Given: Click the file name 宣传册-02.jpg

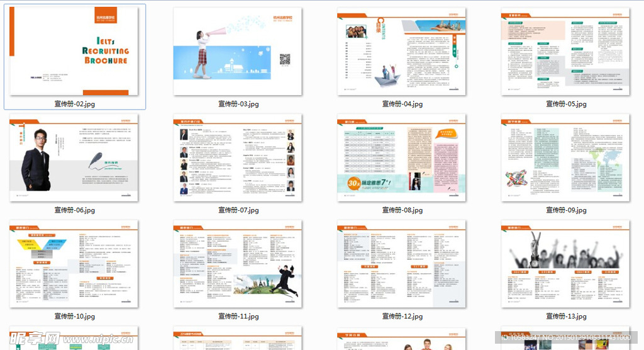Looking at the screenshot, I should (x=75, y=104).
